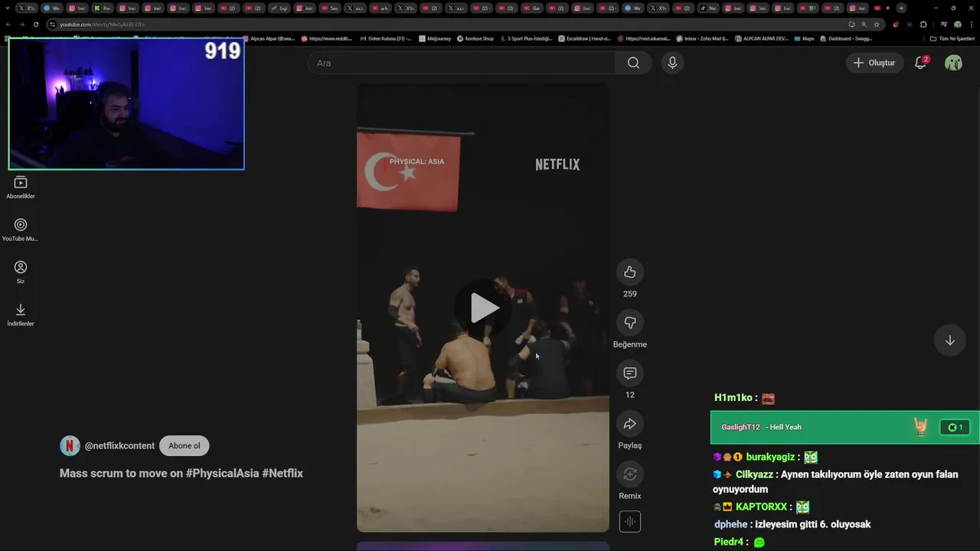Open the Inbox - Zoho Mail bookmark
980x551 pixels.
click(x=702, y=38)
